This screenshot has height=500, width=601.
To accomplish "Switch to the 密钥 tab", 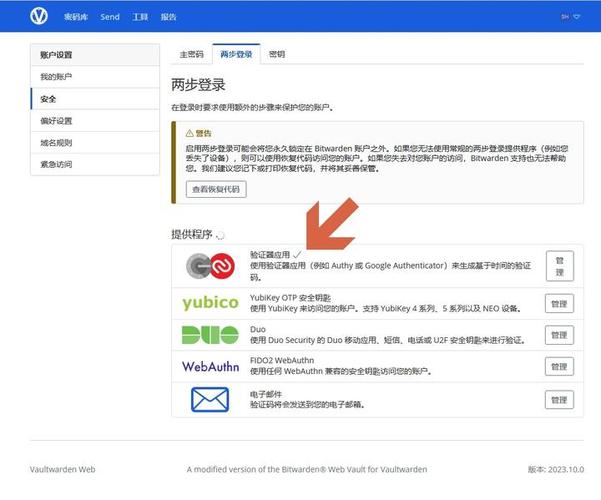I will pyautogui.click(x=277, y=54).
